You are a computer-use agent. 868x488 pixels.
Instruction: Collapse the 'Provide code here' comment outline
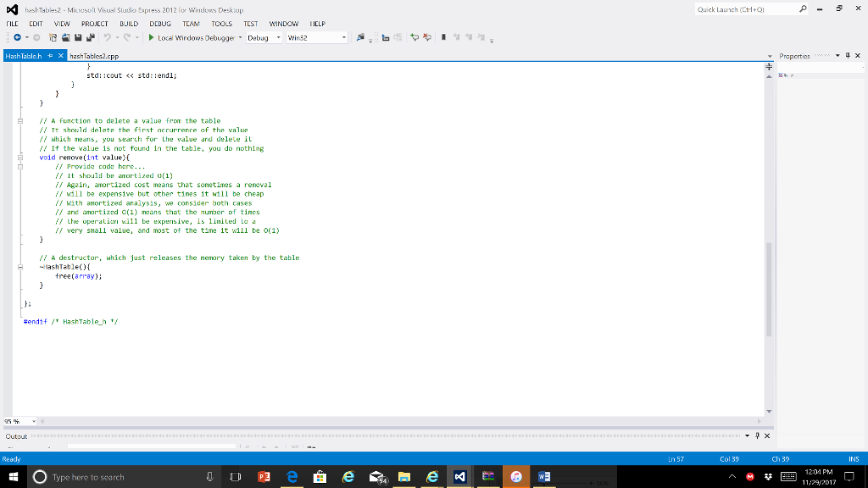point(20,167)
